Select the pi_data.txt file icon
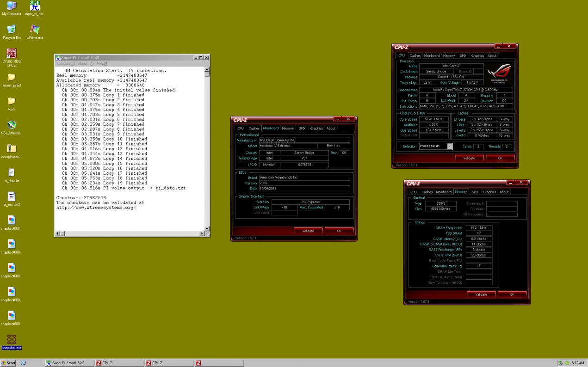Viewport: 588px width, 367px height. pos(12,173)
